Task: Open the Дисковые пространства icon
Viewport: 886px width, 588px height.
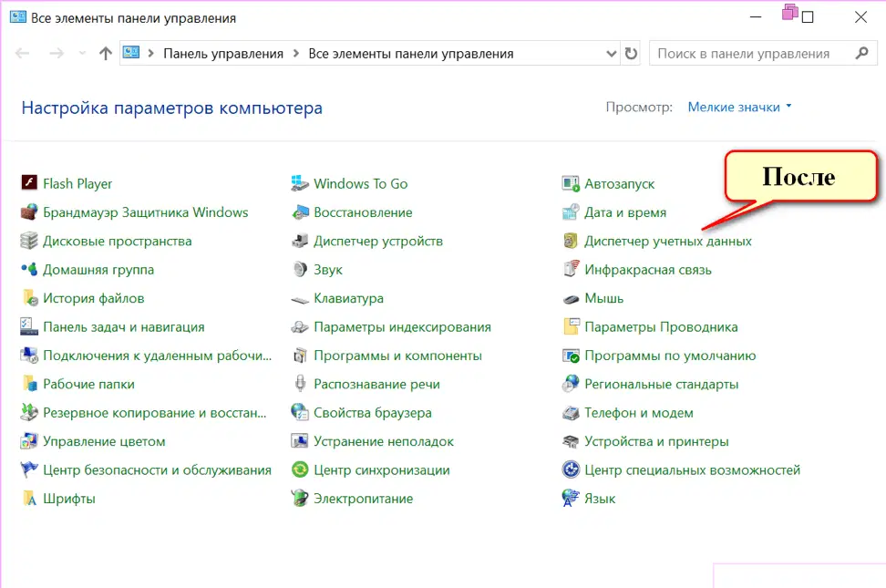Action: (29, 241)
